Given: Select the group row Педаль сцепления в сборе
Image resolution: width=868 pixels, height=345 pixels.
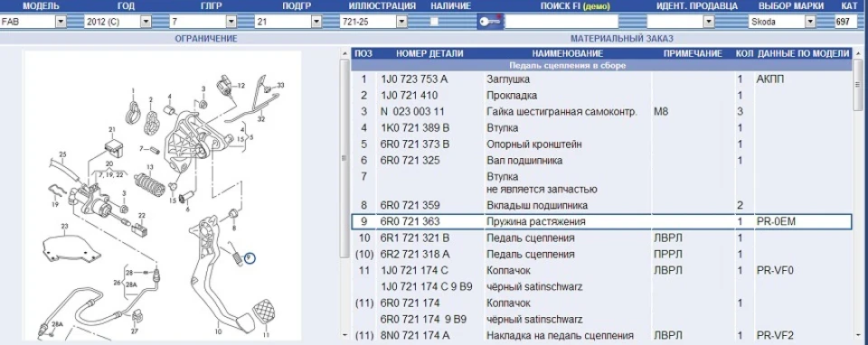Looking at the screenshot, I should 602,65.
